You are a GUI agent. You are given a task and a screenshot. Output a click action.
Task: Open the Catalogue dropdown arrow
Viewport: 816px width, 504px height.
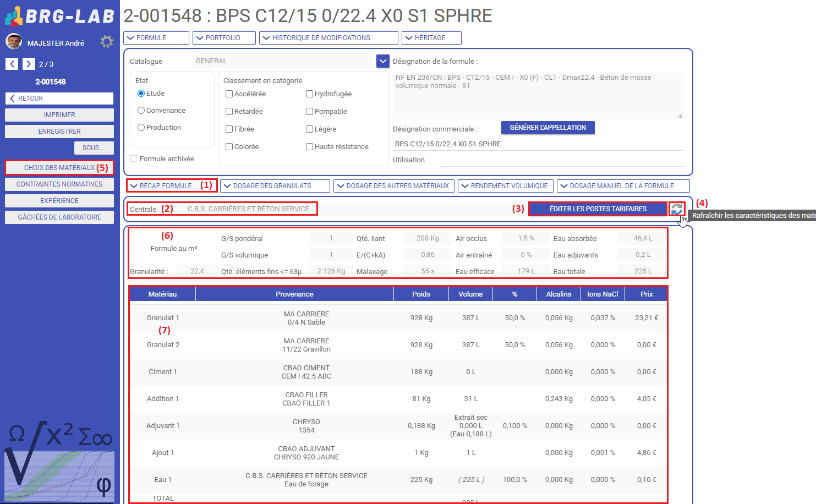click(383, 61)
